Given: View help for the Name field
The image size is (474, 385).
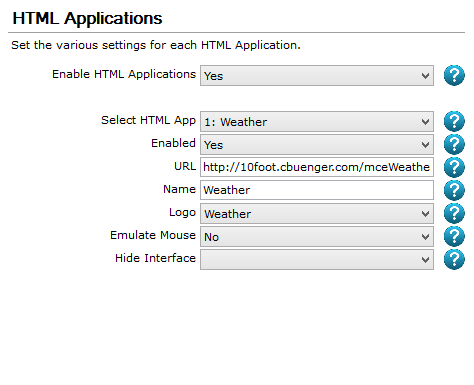Looking at the screenshot, I should pyautogui.click(x=454, y=190).
